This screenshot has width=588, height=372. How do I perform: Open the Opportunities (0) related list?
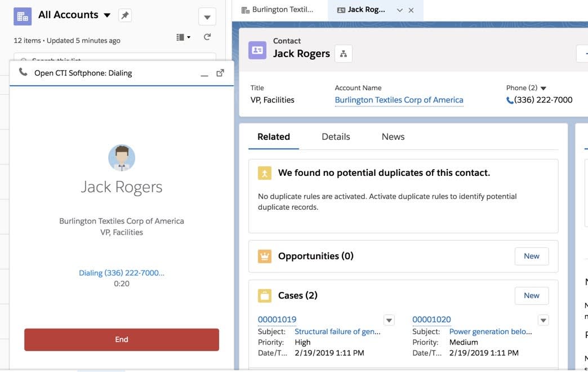point(316,256)
